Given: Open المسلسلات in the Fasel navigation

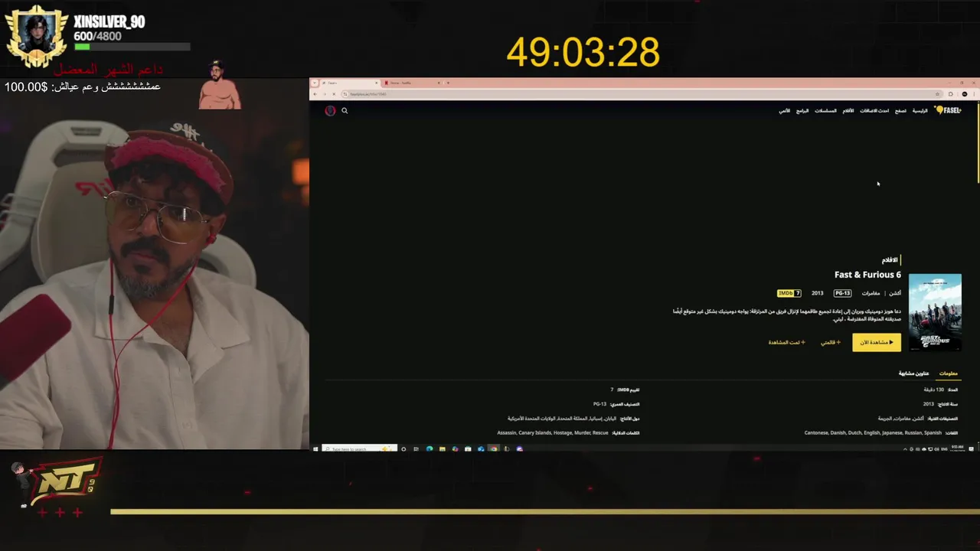Looking at the screenshot, I should (x=825, y=111).
